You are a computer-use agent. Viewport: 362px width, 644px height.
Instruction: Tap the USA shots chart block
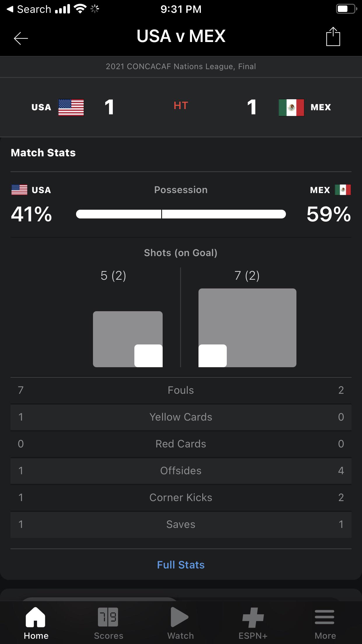[128, 339]
